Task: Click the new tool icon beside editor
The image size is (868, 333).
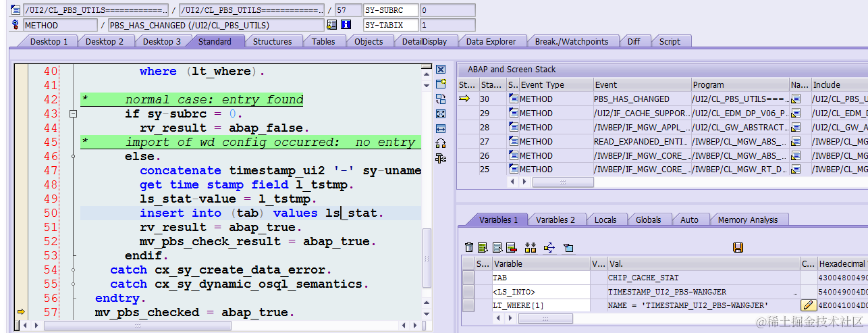Action: (x=441, y=84)
